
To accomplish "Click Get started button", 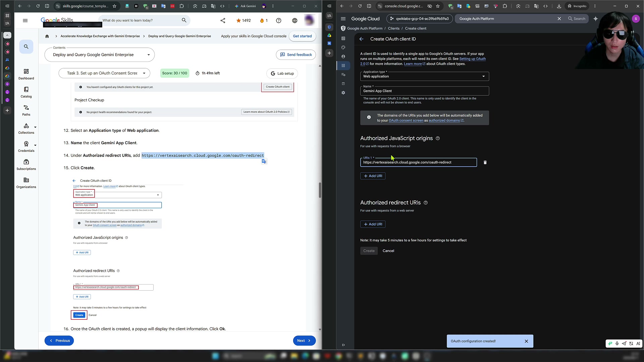I will pyautogui.click(x=302, y=36).
